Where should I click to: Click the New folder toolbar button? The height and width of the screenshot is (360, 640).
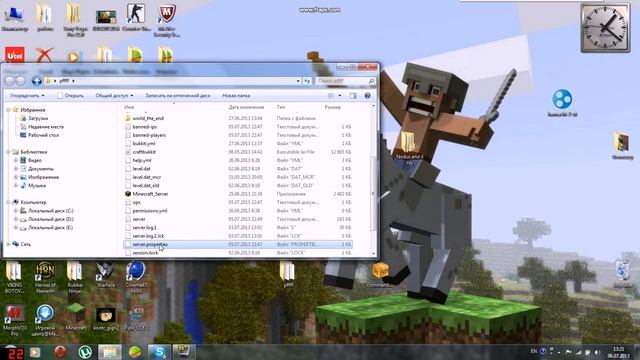coord(236,96)
